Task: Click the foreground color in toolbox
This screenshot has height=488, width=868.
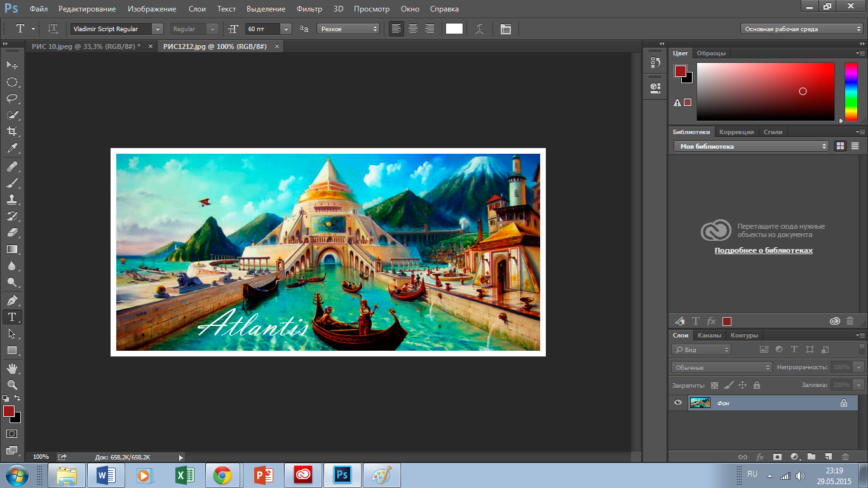Action: tap(9, 411)
